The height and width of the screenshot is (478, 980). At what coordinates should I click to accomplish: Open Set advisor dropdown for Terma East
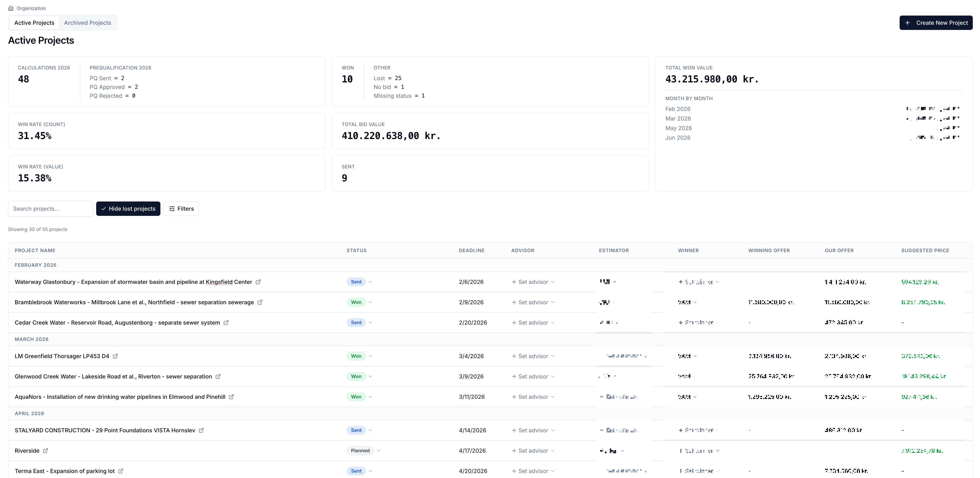[533, 471]
